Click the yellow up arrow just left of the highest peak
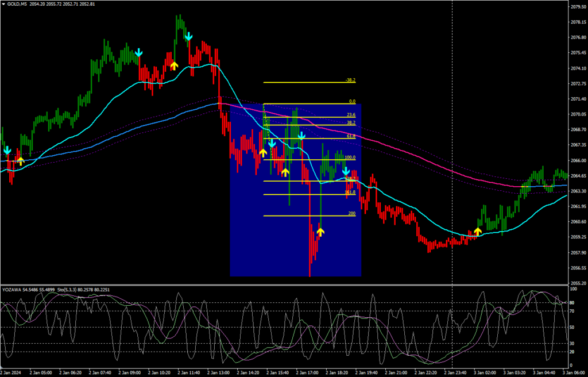The image size is (588, 377). coord(174,65)
